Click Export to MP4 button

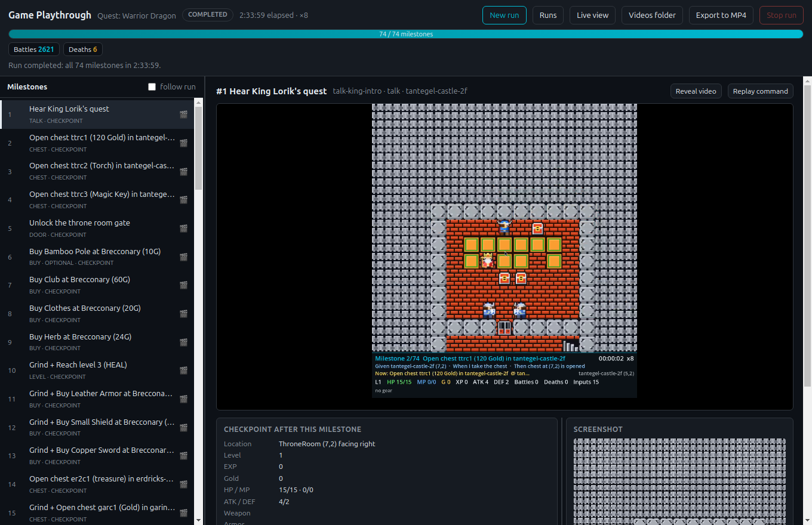coord(721,15)
